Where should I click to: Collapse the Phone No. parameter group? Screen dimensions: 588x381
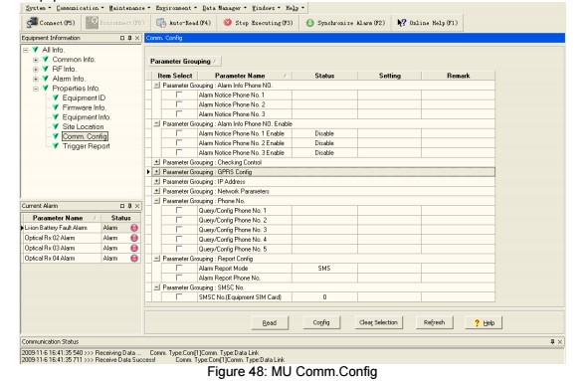pos(157,201)
